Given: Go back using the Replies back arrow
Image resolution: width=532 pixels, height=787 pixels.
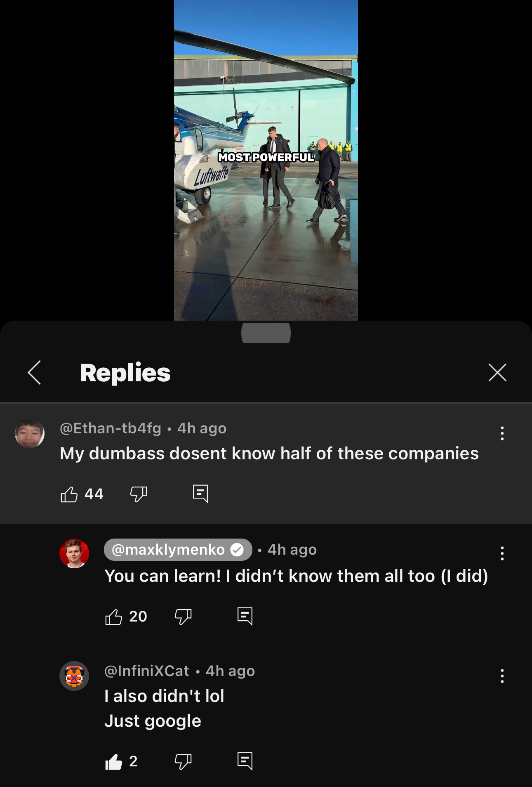Looking at the screenshot, I should point(35,372).
